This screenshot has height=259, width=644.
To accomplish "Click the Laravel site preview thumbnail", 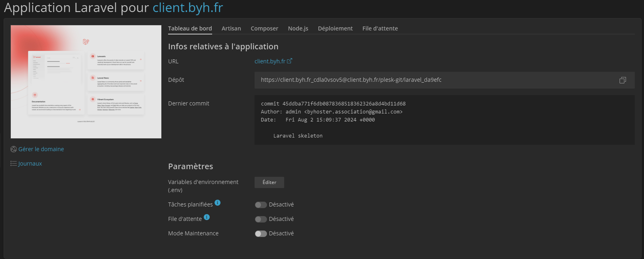I will (x=86, y=82).
